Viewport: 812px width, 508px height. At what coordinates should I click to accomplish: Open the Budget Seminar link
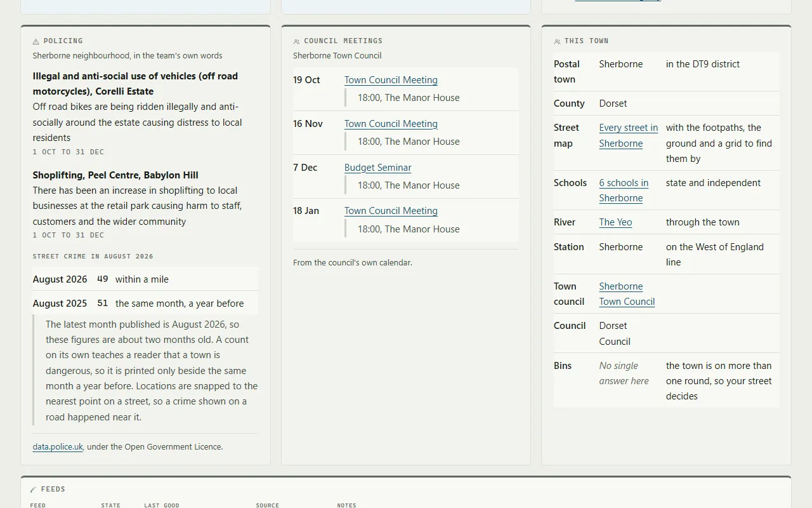click(378, 168)
